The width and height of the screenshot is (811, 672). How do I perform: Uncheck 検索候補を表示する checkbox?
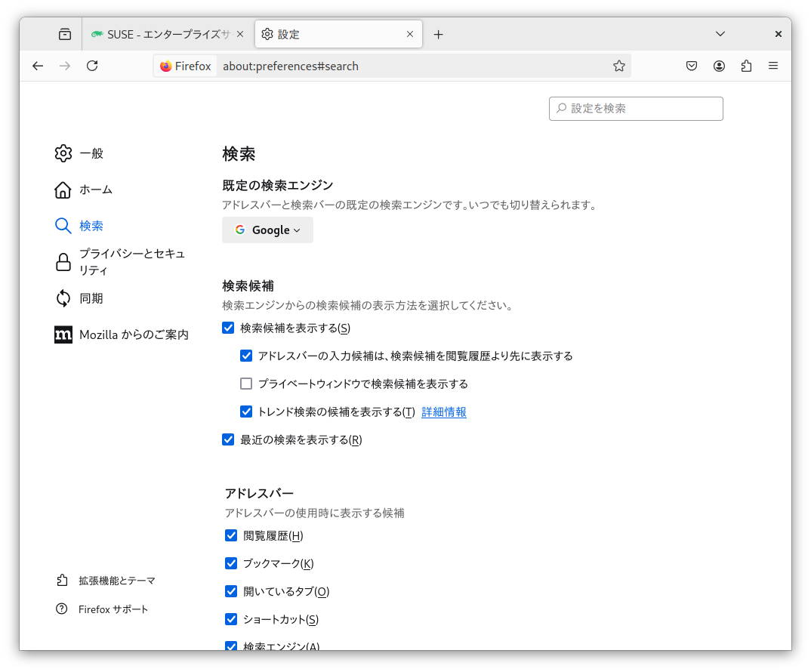(x=228, y=328)
